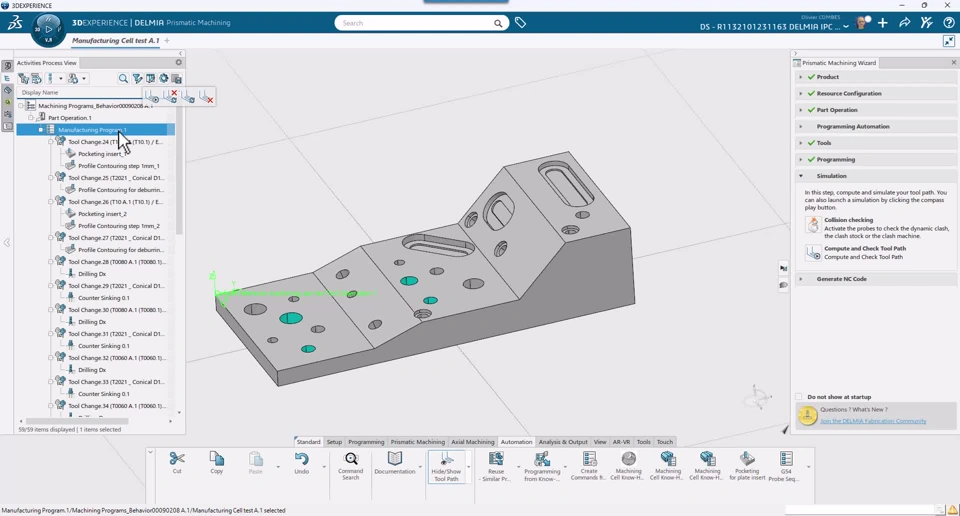
Task: Open G54 Probe Sequence tool
Action: pyautogui.click(x=786, y=459)
